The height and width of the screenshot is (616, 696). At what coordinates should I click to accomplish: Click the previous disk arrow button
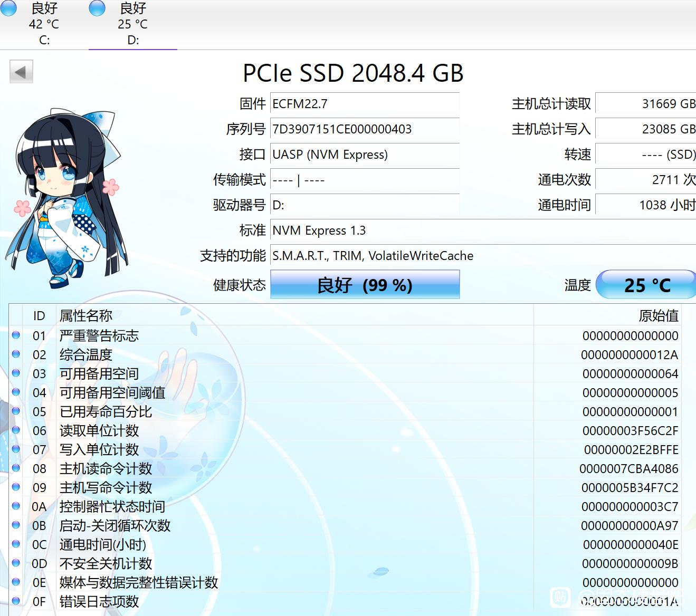coord(21,71)
